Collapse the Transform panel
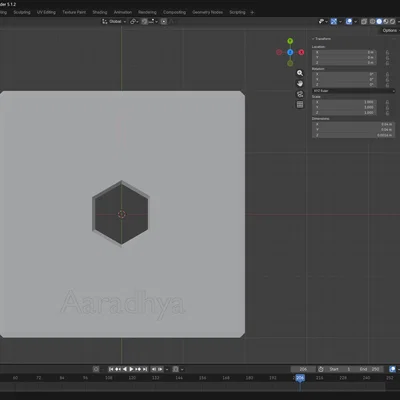Viewport: 400px width, 400px height. click(322, 39)
